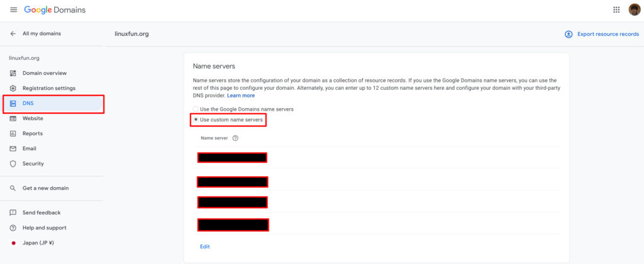Click the search icon for new domain
Image resolution: width=644 pixels, height=264 pixels.
click(13, 188)
